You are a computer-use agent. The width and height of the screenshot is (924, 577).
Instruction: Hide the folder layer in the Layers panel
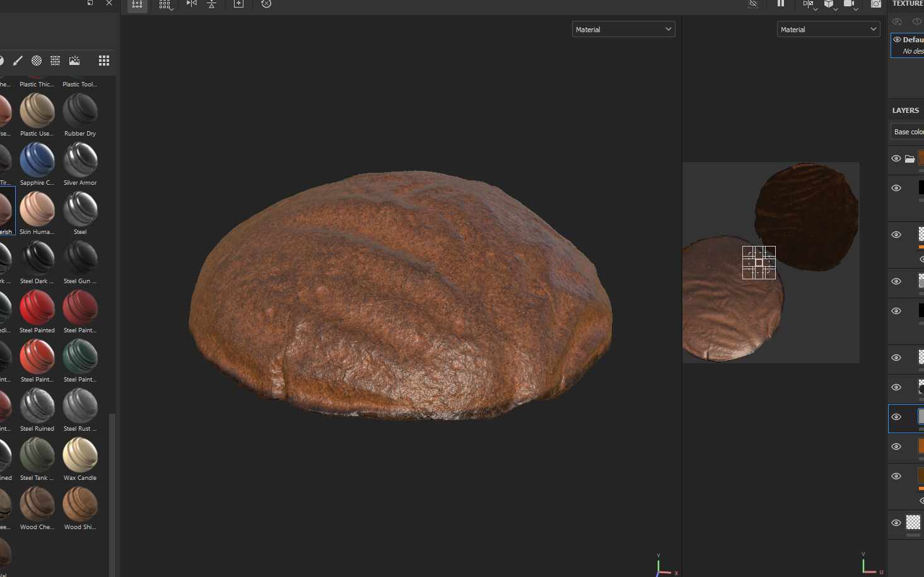click(896, 158)
